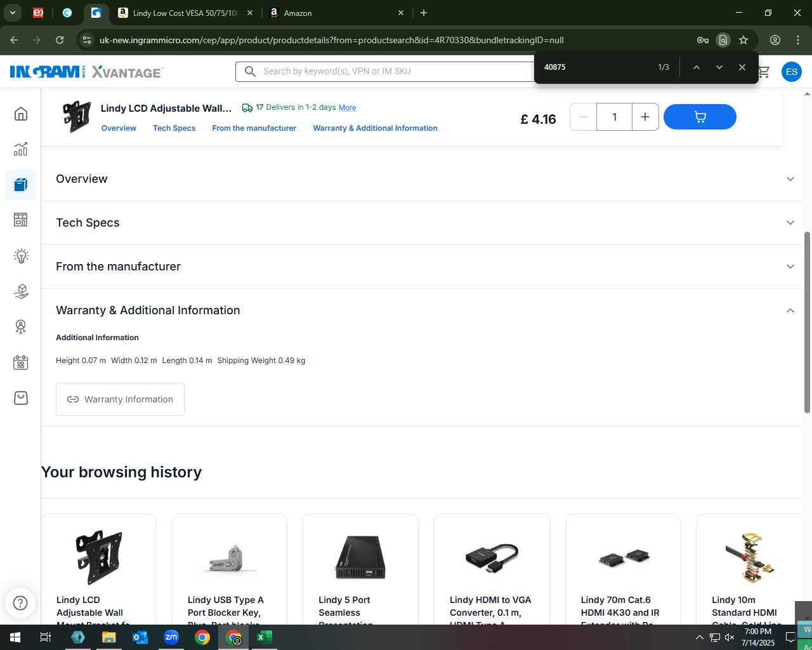Screen dimensions: 812x650
Task: Jump to Tech Specs tab link
Action: (174, 128)
